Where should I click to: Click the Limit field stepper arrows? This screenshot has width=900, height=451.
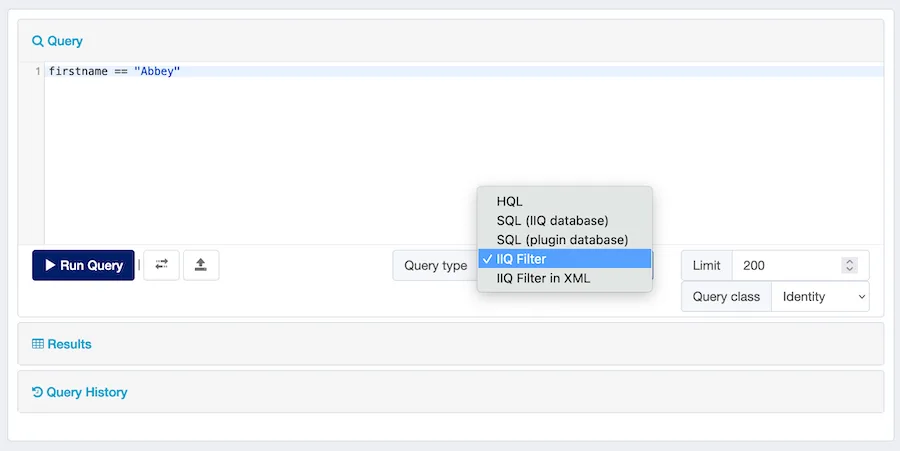pos(849,265)
